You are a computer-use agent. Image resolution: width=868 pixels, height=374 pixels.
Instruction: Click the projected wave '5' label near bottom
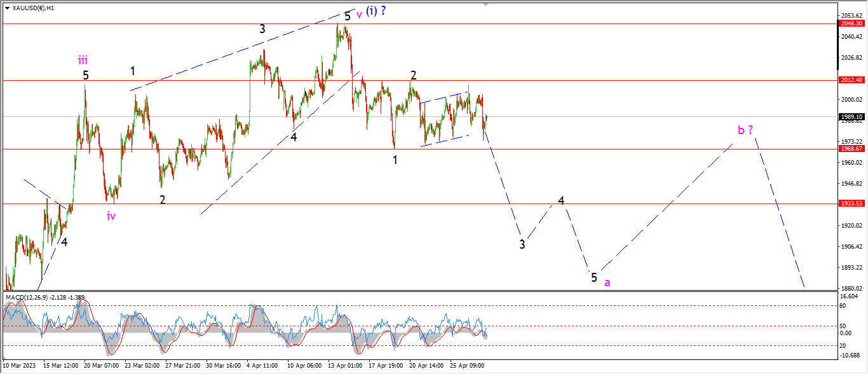594,277
